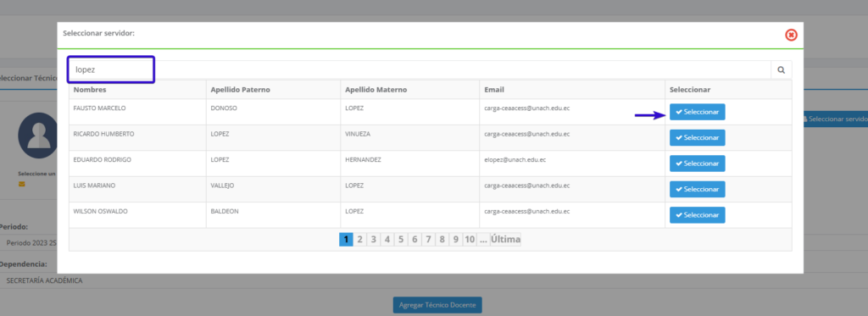Select server EDUARDO RODRIGO

click(x=697, y=164)
